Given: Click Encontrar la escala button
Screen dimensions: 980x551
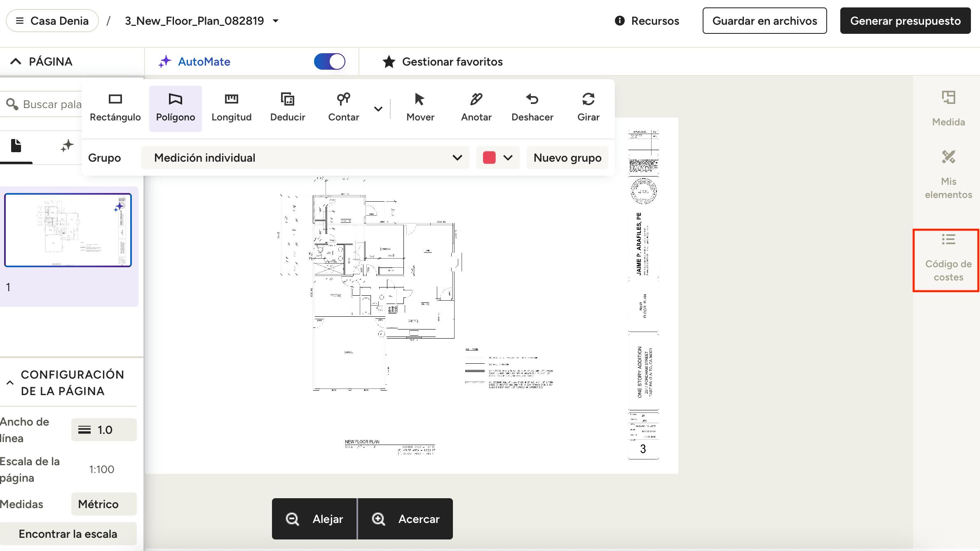Looking at the screenshot, I should click(68, 534).
